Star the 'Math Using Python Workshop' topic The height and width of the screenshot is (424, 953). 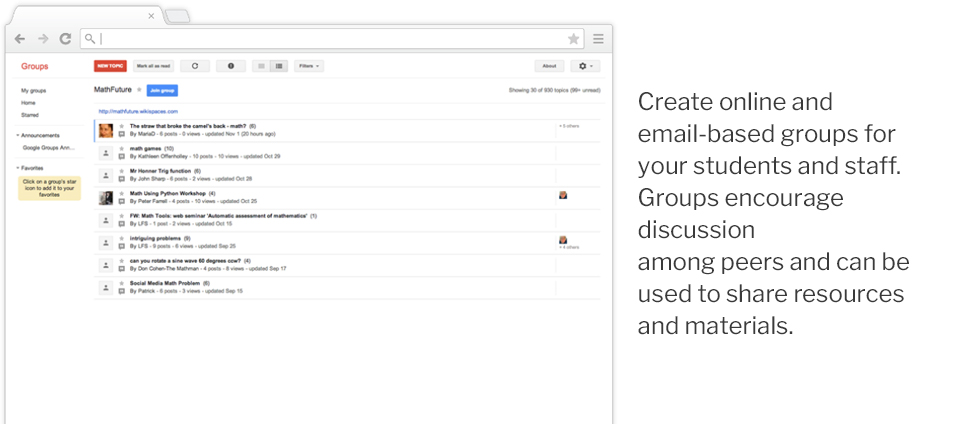point(121,193)
